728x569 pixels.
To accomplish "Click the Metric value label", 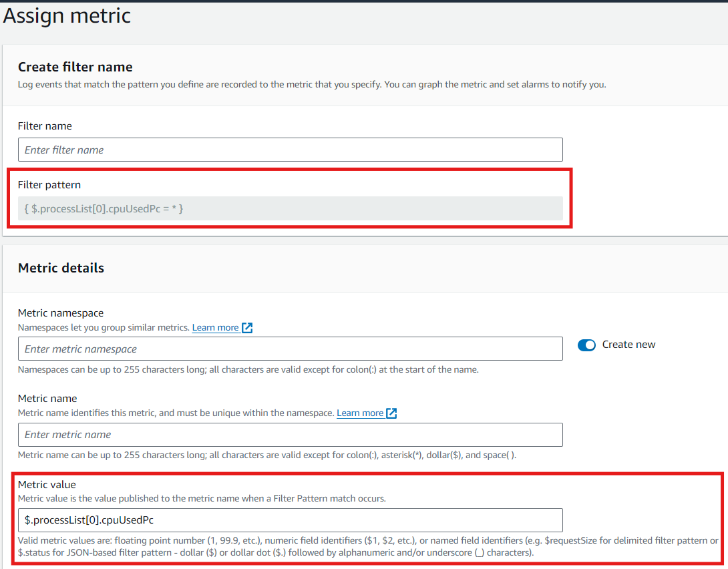I will click(x=47, y=485).
